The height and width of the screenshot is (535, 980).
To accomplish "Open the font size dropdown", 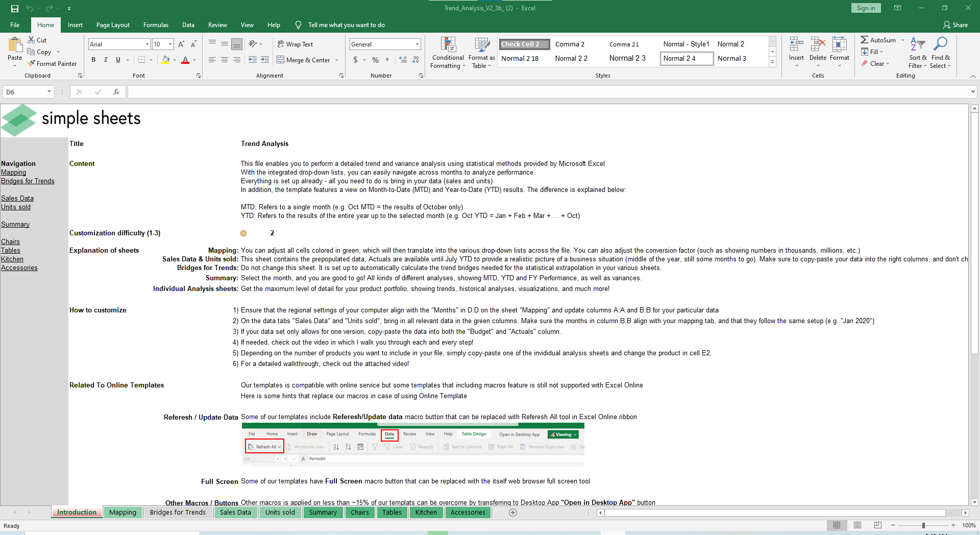I will point(170,44).
